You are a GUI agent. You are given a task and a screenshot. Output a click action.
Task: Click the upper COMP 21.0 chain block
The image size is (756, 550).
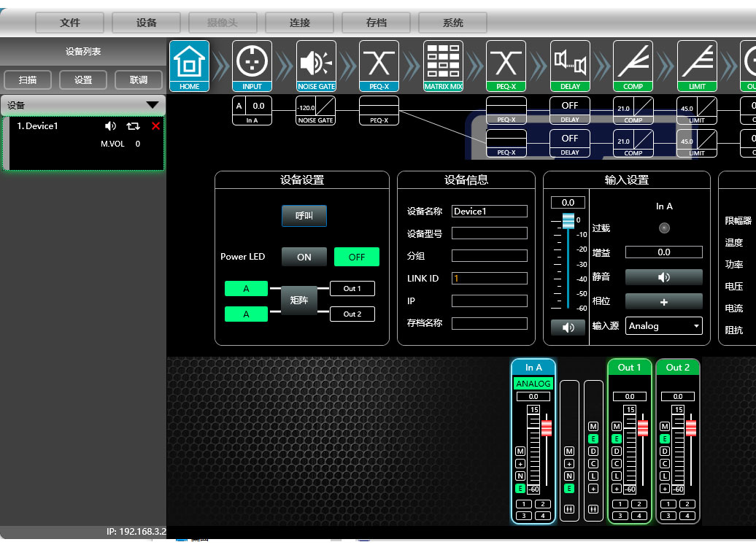(x=633, y=110)
